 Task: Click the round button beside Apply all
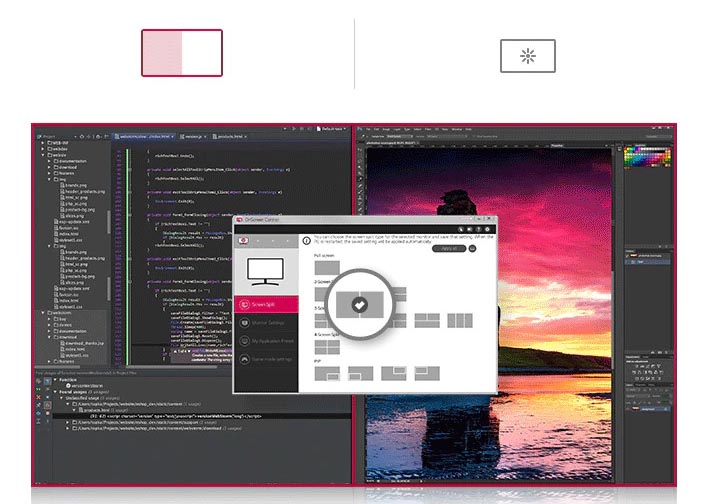(472, 248)
